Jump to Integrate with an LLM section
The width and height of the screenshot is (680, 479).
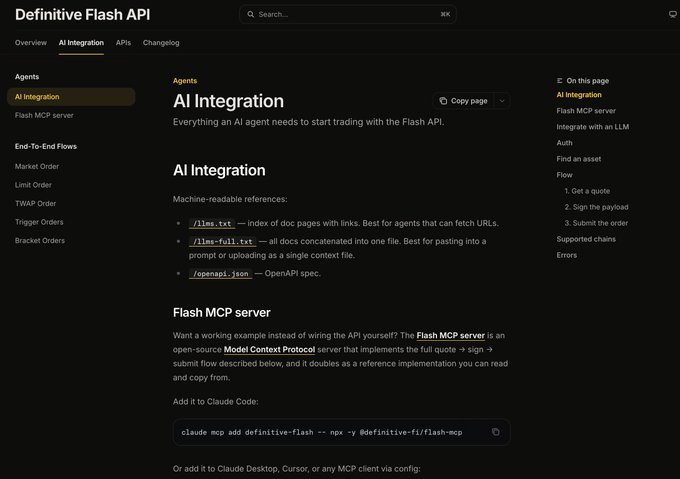(x=592, y=127)
